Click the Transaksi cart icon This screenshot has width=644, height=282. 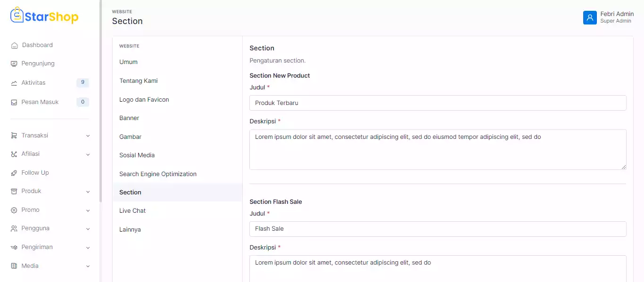[14, 136]
